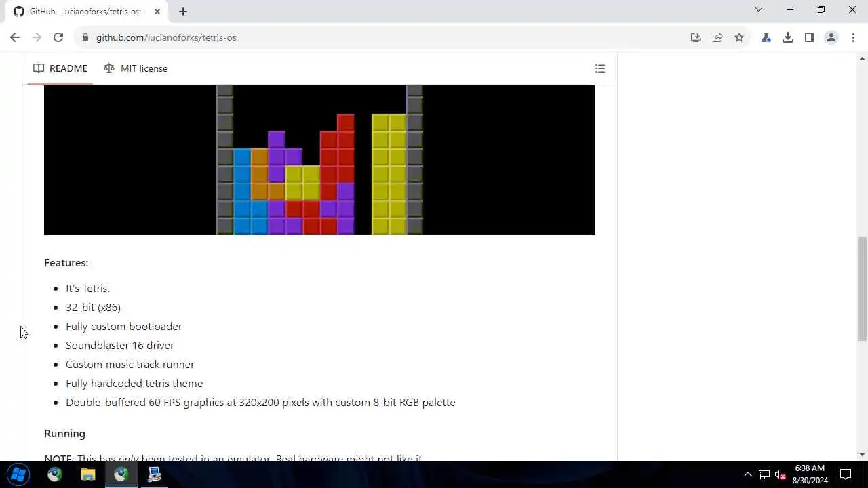View site information lock icon
Image resolution: width=868 pixels, height=488 pixels.
pyautogui.click(x=85, y=37)
